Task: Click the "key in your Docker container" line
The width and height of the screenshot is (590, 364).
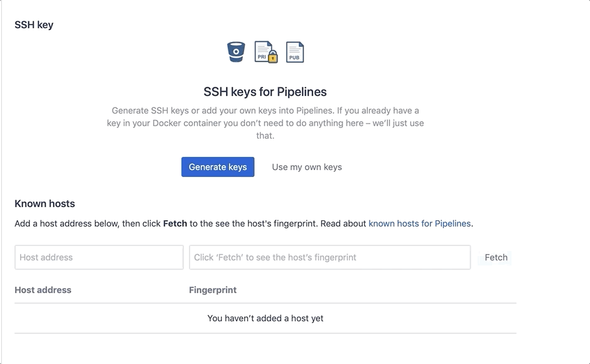Action: coord(265,123)
